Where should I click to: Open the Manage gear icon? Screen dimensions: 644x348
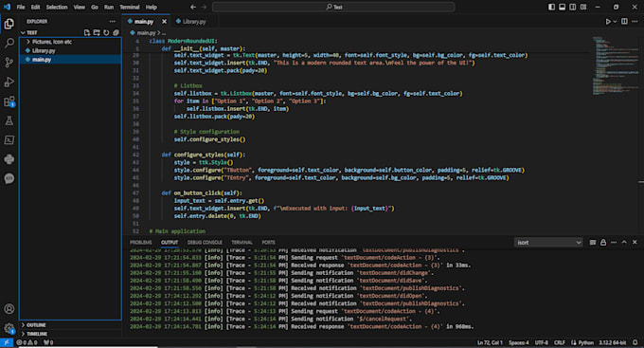click(x=9, y=328)
